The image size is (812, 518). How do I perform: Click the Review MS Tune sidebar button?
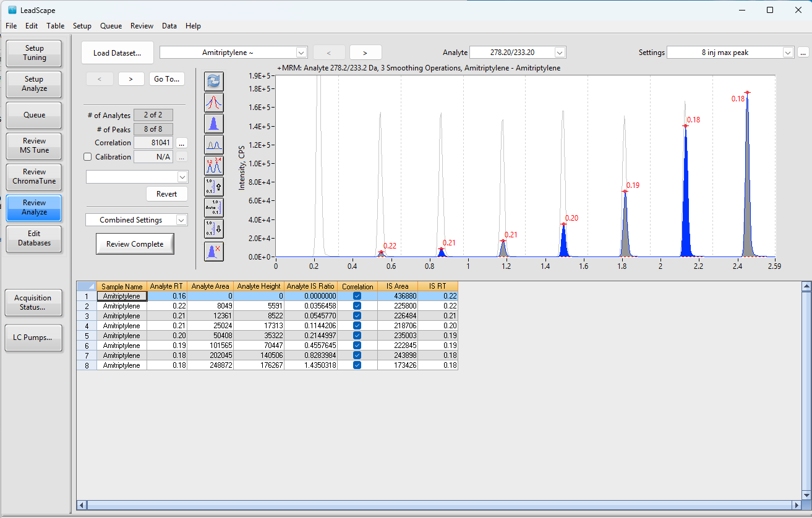pos(35,146)
